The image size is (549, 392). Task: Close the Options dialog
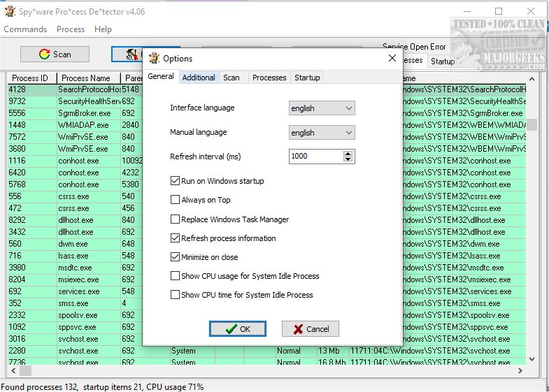click(x=392, y=58)
